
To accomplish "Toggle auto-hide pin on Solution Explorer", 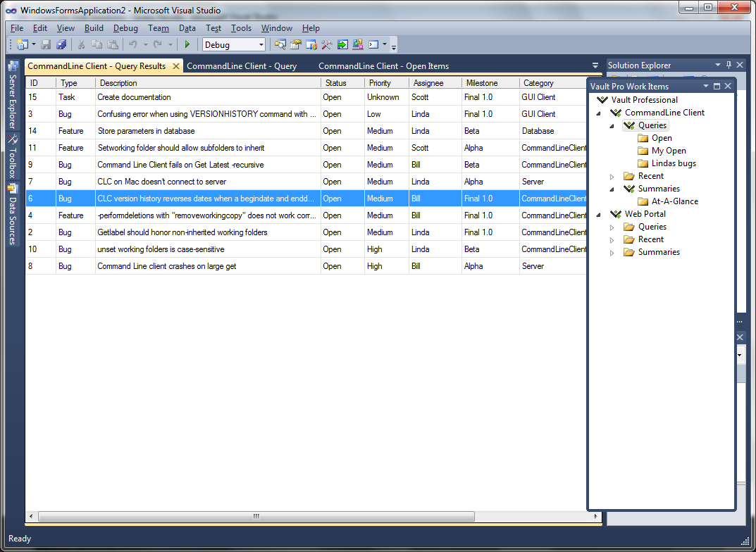I will 729,65.
